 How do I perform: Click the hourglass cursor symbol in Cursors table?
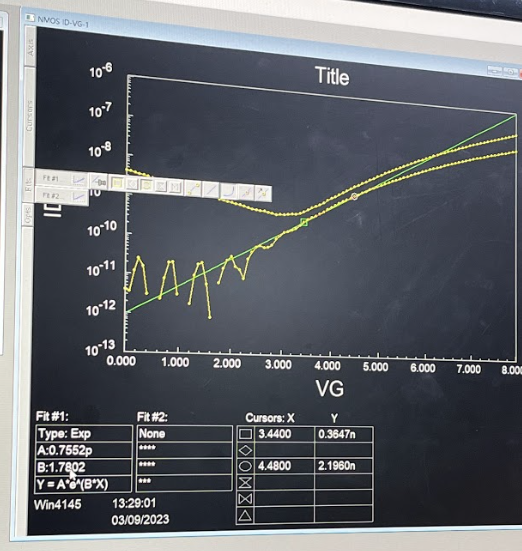(245, 482)
